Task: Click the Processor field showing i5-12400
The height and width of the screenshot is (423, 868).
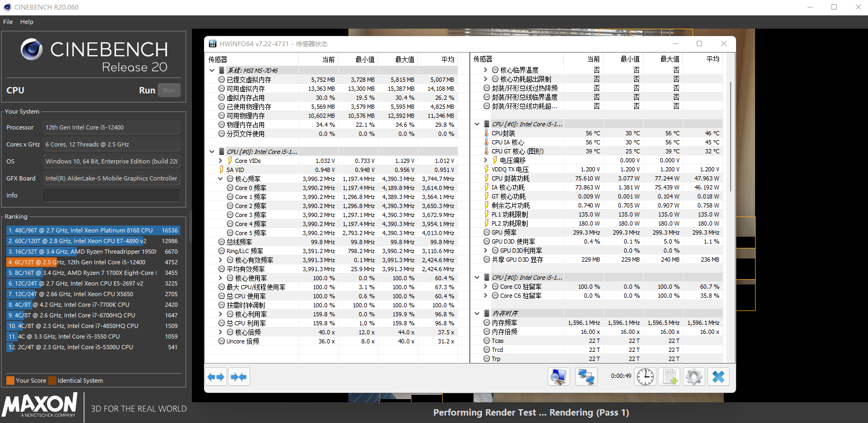Action: point(111,127)
